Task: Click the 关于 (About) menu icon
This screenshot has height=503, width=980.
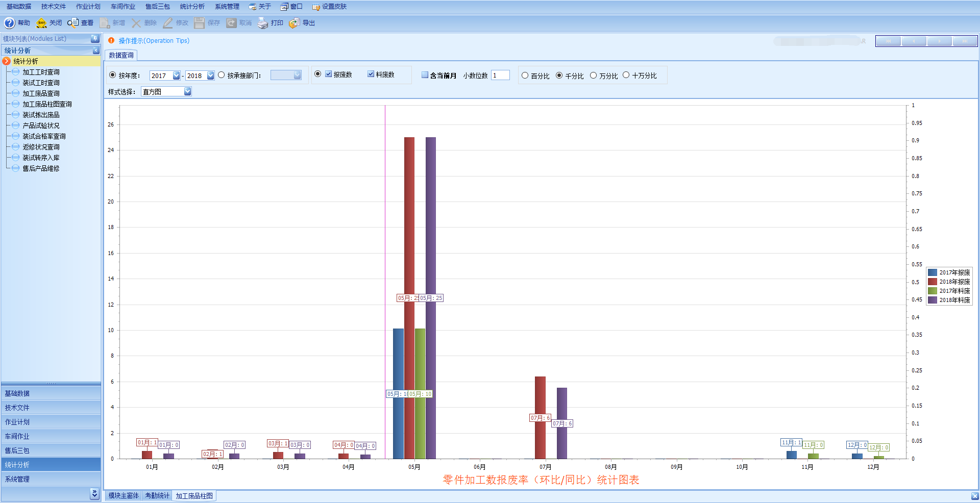Action: pyautogui.click(x=253, y=7)
